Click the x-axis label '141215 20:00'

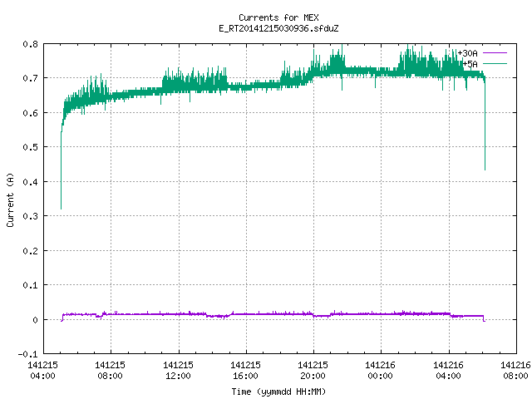(313, 371)
